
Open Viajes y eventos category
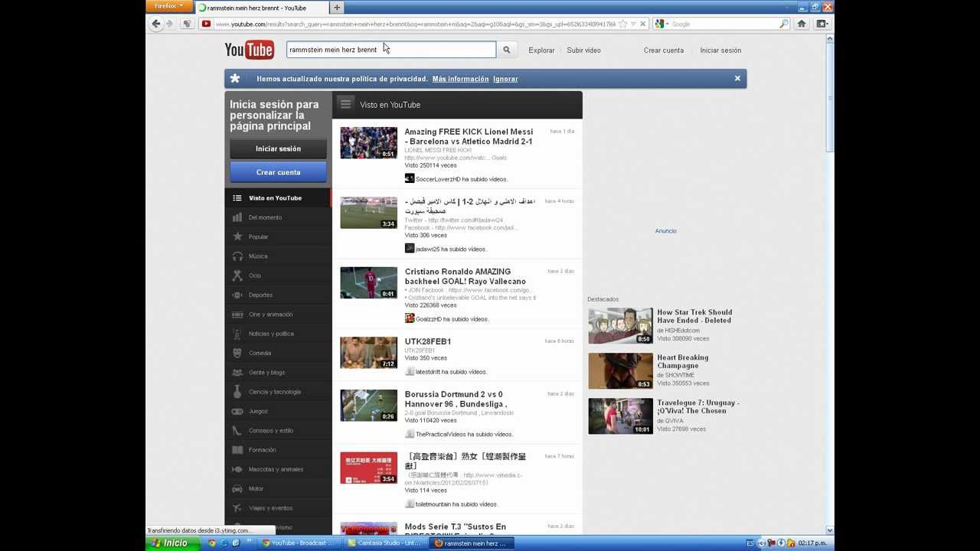coord(279,508)
